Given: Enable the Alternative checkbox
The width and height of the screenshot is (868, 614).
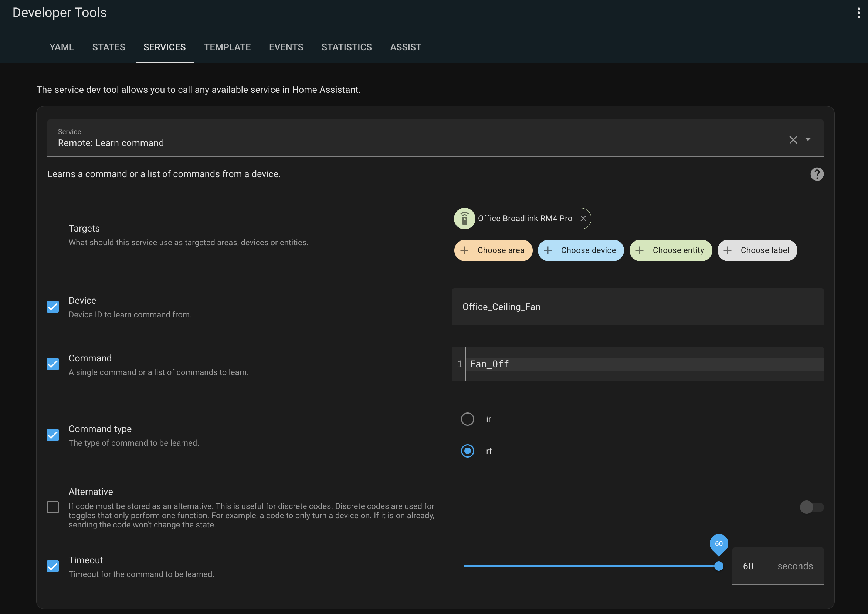Looking at the screenshot, I should tap(52, 507).
